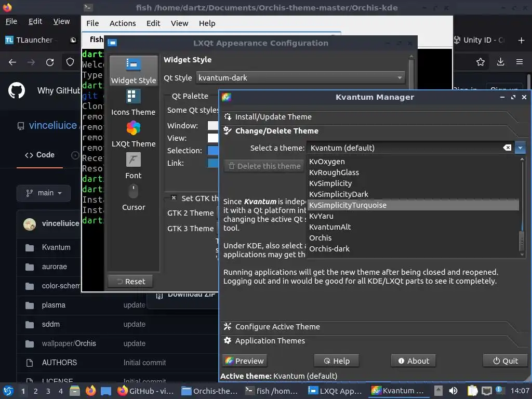Open the terminal Help menu

click(x=207, y=23)
